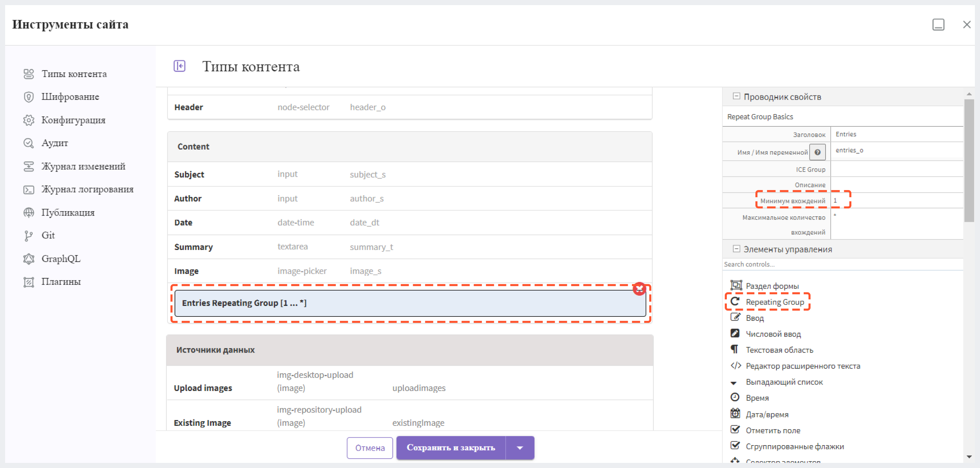Image resolution: width=980 pixels, height=468 pixels.
Task: Minimize the Инструменты сайта dialog
Action: (938, 25)
